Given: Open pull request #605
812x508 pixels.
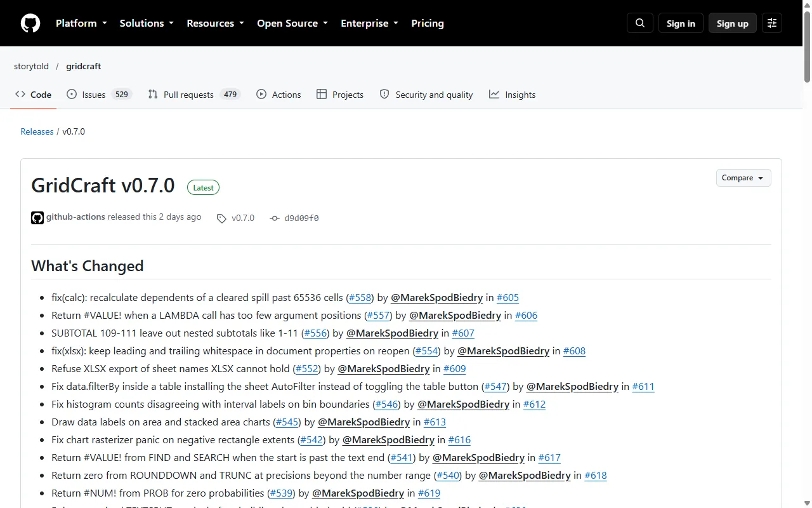Looking at the screenshot, I should pyautogui.click(x=507, y=297).
